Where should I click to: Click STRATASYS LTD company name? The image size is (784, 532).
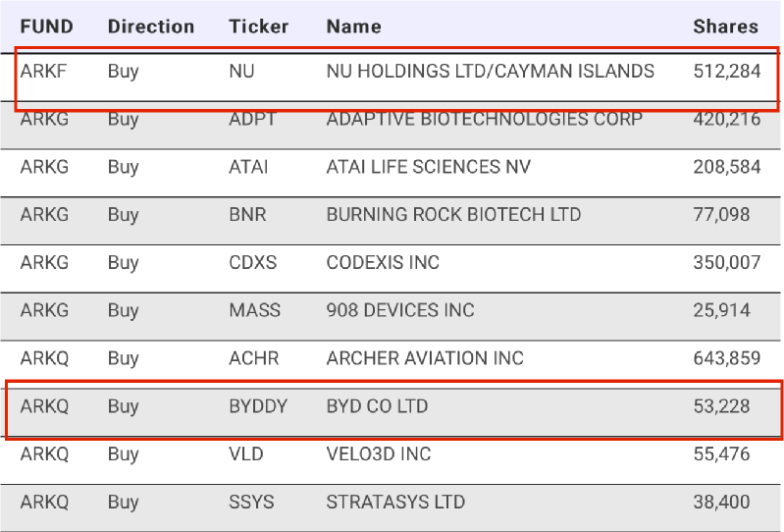click(395, 502)
